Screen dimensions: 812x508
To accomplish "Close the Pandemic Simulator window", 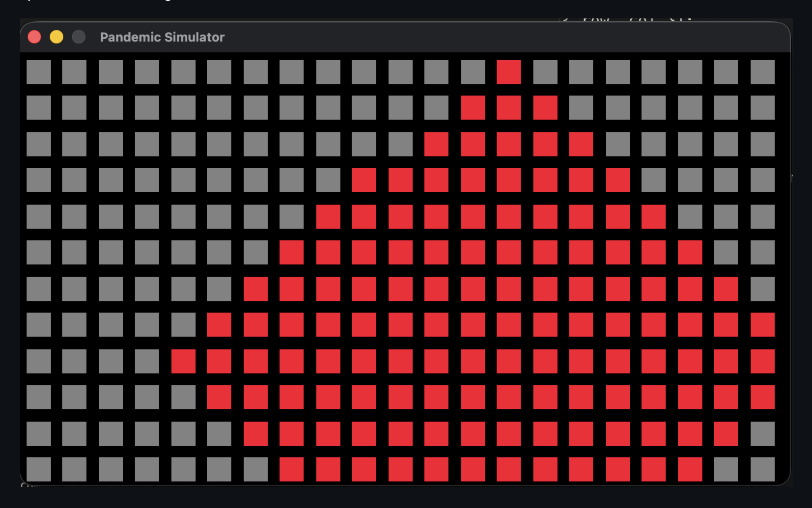I will coord(35,37).
